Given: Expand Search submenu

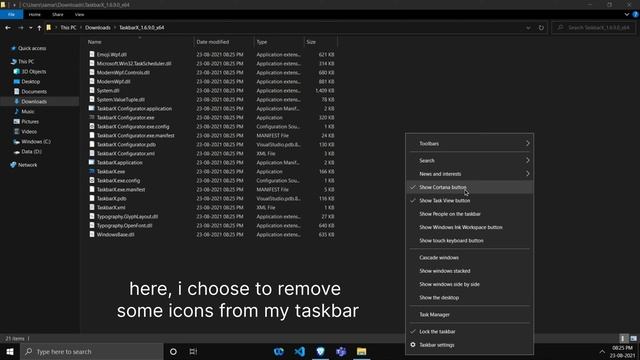Looking at the screenshot, I should pos(470,160).
